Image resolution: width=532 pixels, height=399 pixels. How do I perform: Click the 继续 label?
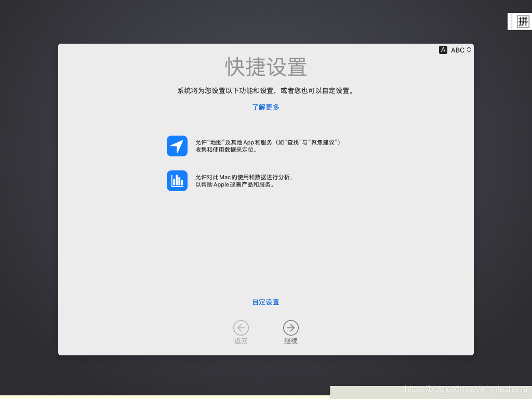pyautogui.click(x=291, y=341)
